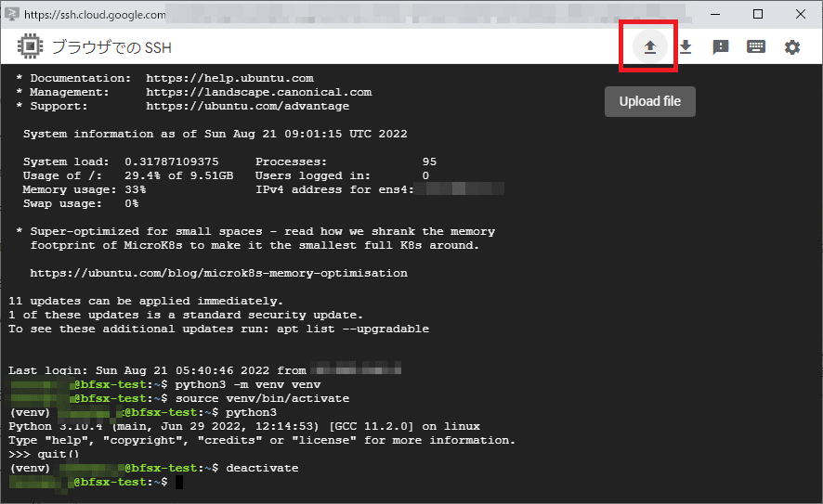Click the 'Super-optimized for small spaces' line
This screenshot has height=504, width=823.
pyautogui.click(x=255, y=231)
